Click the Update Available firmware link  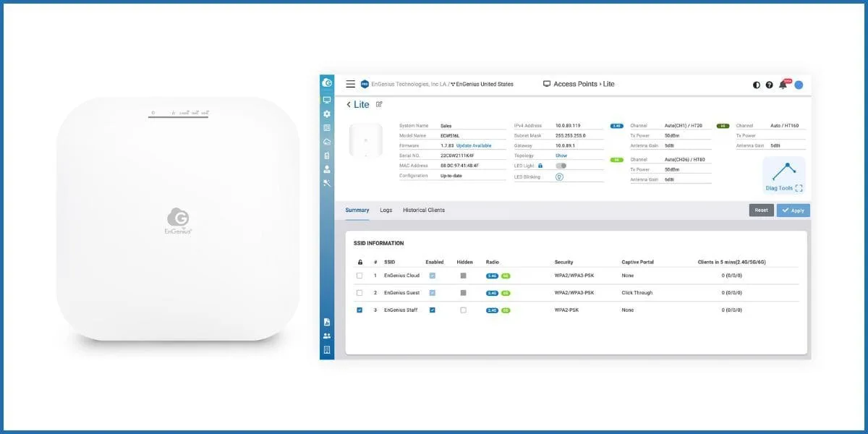click(x=475, y=145)
